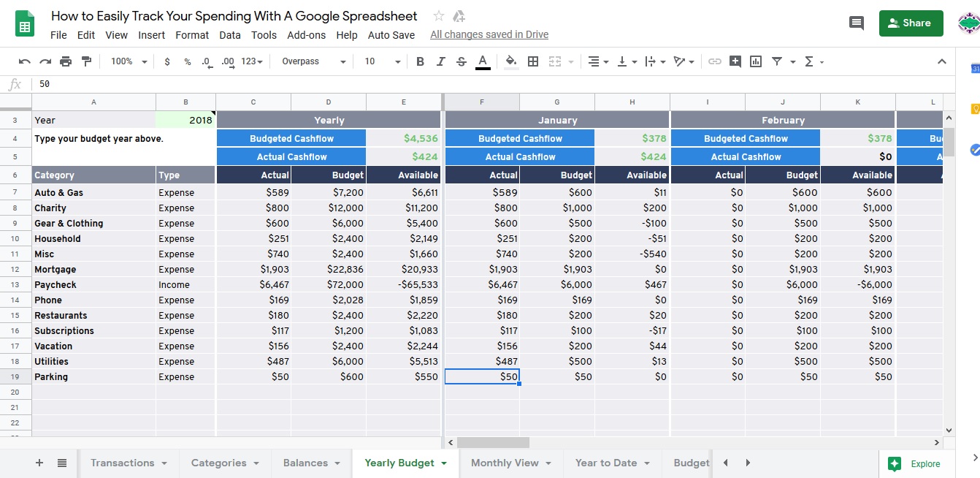This screenshot has width=980, height=478.
Task: Open the comment history icon
Action: (857, 23)
